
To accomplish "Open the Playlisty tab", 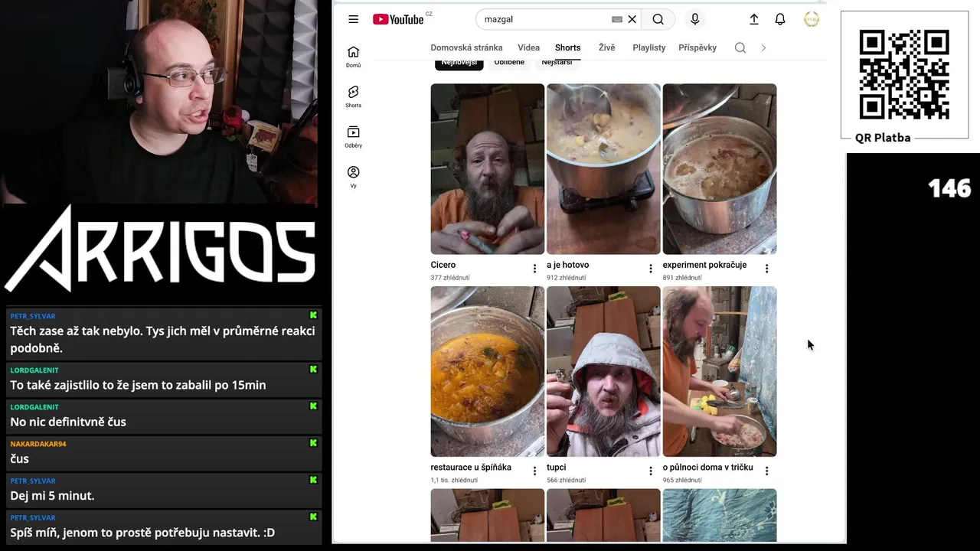I will tap(649, 47).
